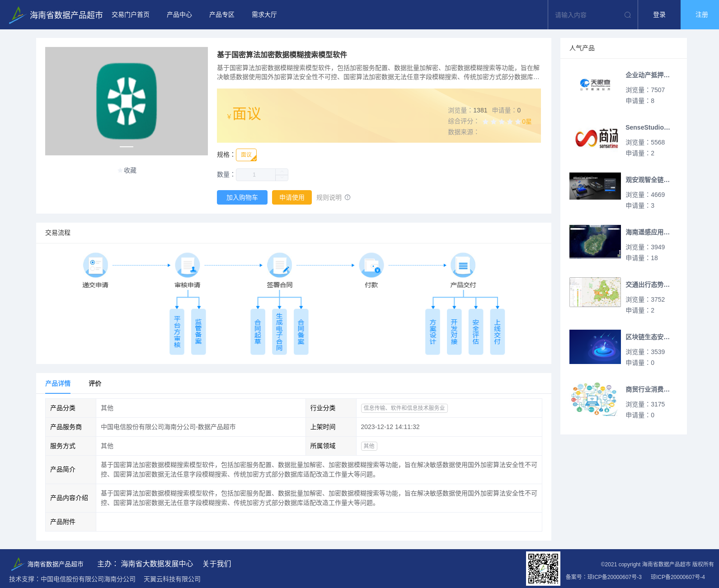Click the footer site logo
The width and height of the screenshot is (719, 588).
point(18,564)
